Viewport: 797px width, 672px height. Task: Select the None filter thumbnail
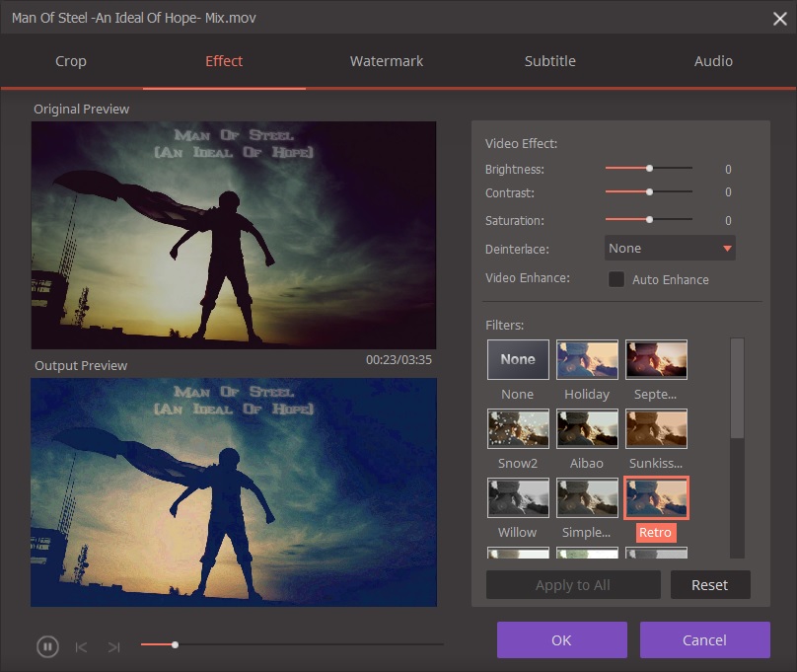click(x=518, y=359)
